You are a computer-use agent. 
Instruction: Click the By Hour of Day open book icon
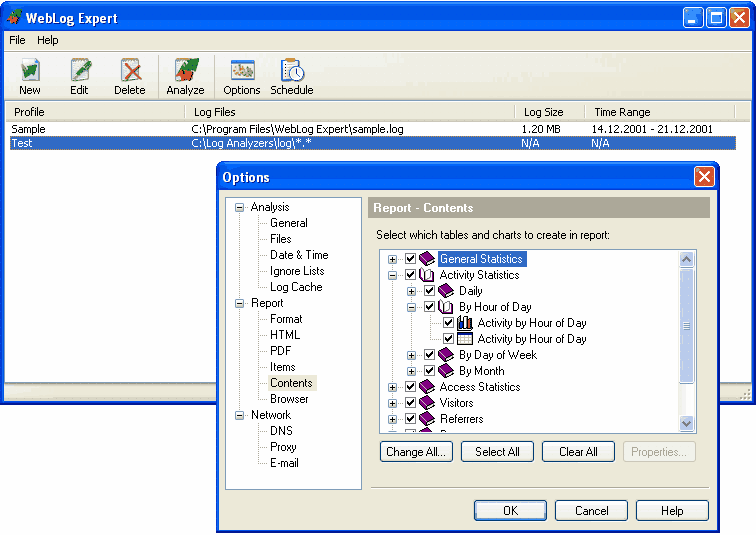446,307
